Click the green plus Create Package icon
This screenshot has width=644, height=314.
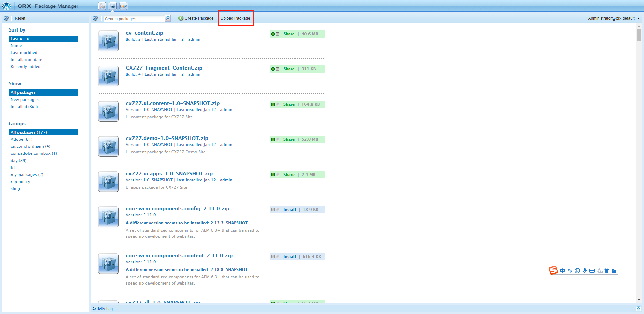tap(181, 18)
